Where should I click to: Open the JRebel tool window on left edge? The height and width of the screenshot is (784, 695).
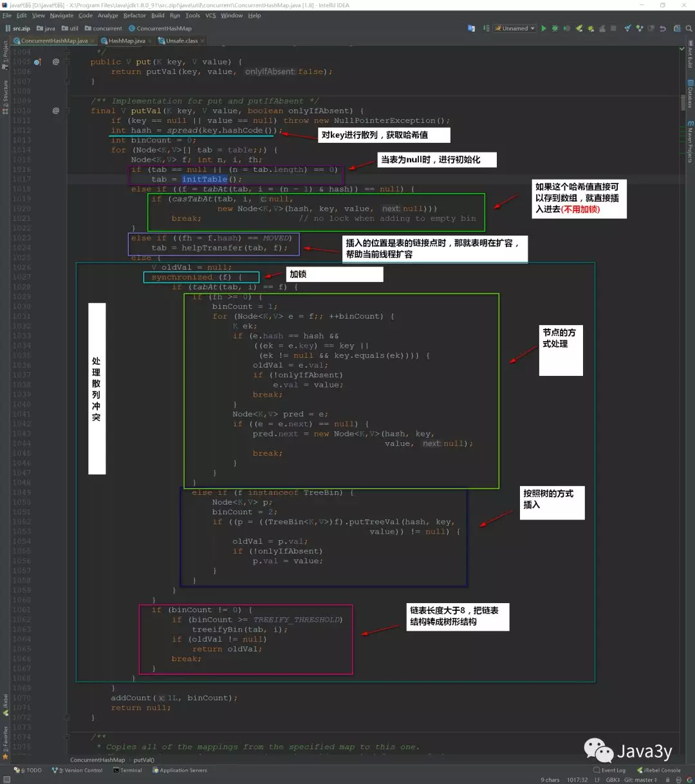5,705
